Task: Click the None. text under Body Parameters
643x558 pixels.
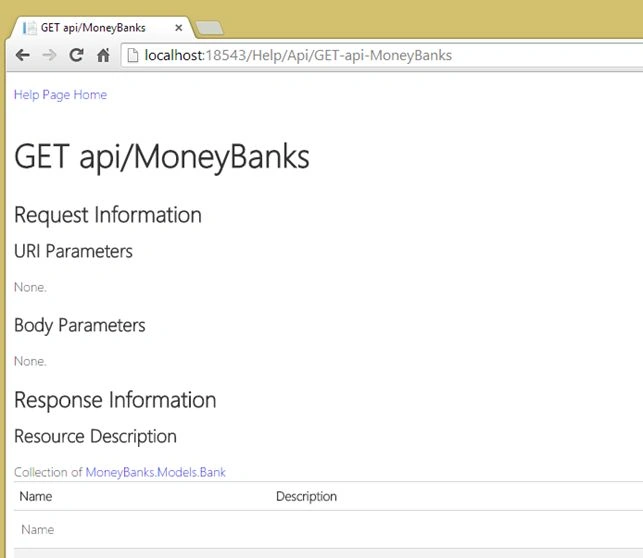Action: tap(30, 361)
